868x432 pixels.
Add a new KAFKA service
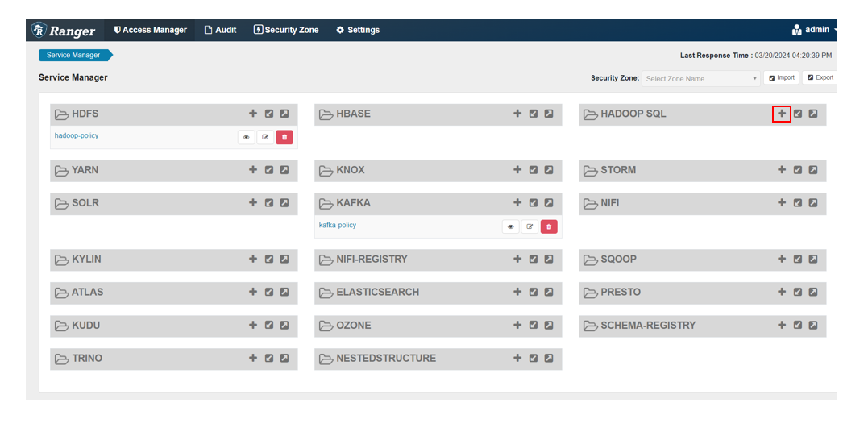pos(517,203)
